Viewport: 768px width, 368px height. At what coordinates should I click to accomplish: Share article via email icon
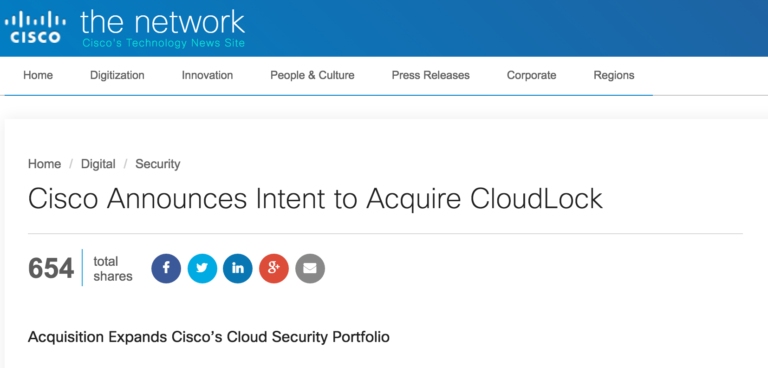coord(310,269)
